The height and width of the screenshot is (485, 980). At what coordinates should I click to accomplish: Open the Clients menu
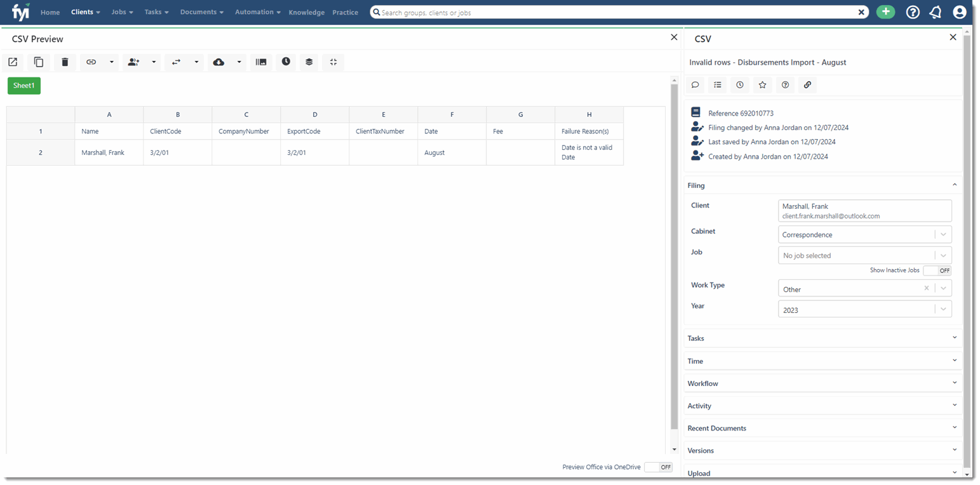86,12
